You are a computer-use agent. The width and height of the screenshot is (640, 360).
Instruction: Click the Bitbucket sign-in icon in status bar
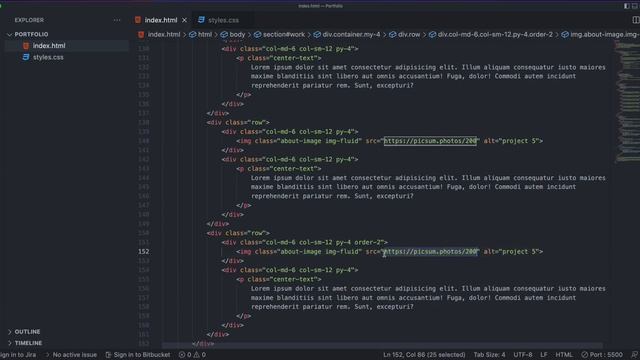109,355
